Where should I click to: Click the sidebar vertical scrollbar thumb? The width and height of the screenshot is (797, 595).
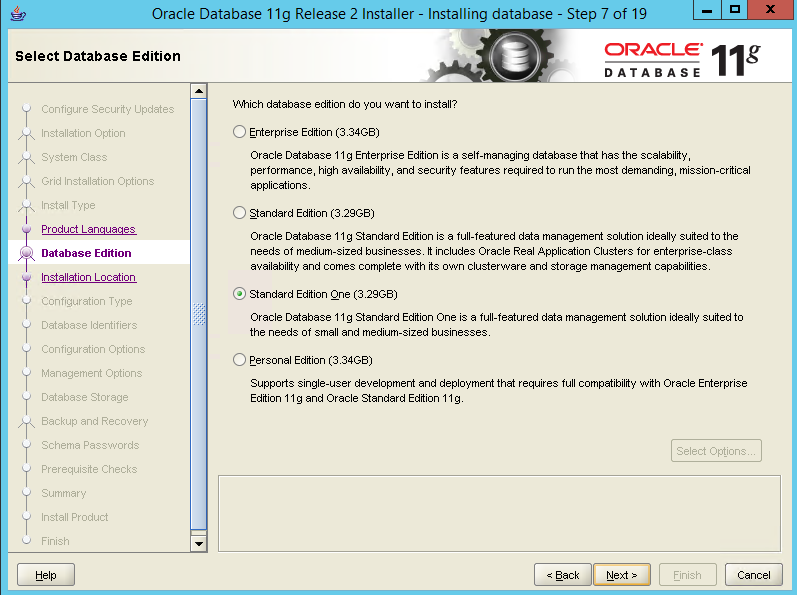199,314
